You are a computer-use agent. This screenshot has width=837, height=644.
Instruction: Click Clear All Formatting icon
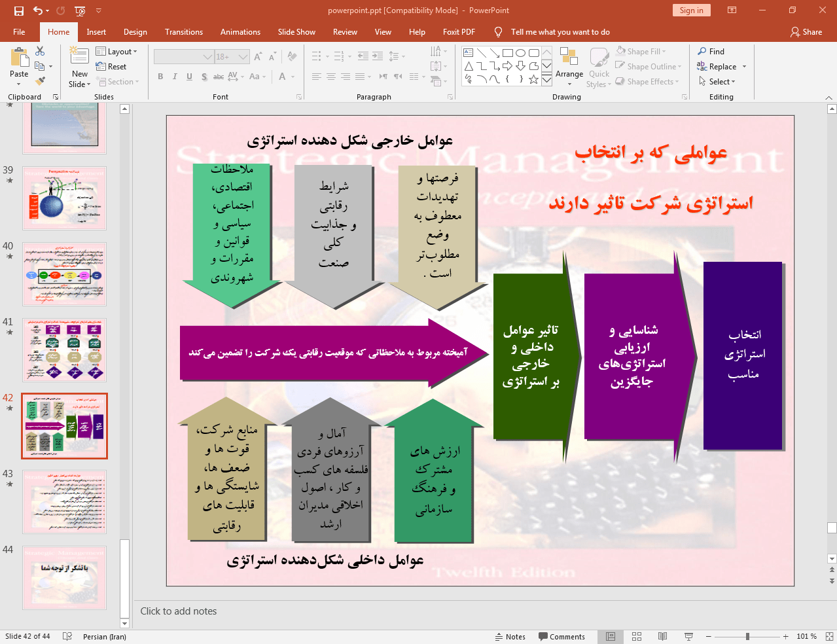coord(292,57)
